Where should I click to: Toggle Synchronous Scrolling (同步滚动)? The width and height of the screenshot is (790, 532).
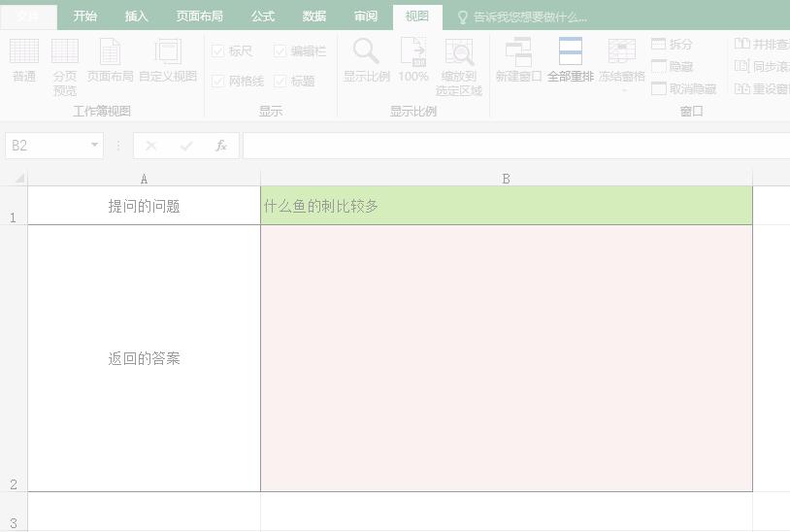pos(762,66)
